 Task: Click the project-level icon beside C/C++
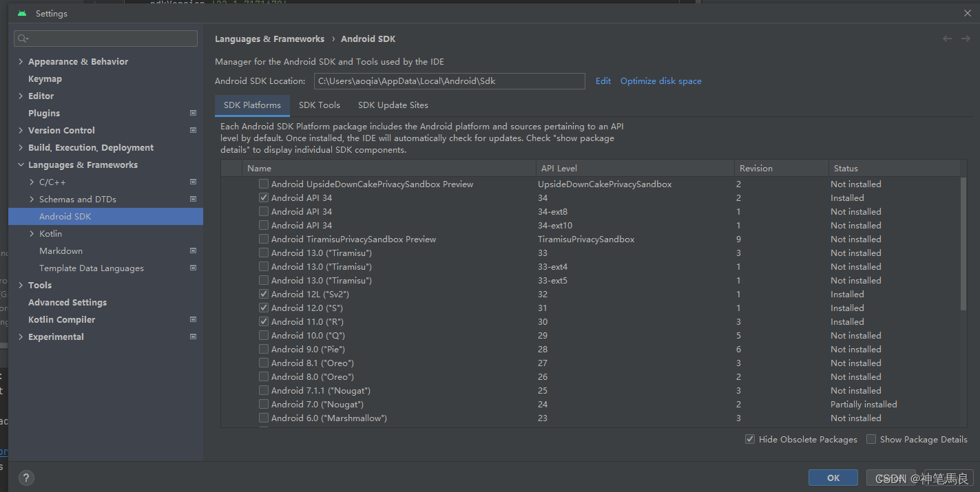click(x=193, y=182)
